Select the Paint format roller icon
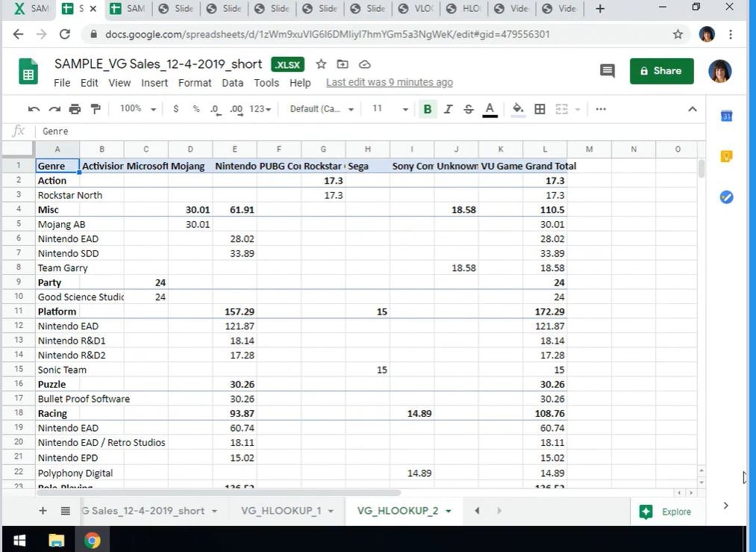Image resolution: width=756 pixels, height=552 pixels. 96,109
